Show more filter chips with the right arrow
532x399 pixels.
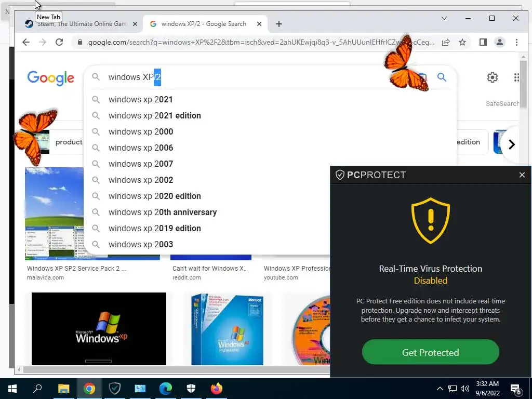click(512, 144)
